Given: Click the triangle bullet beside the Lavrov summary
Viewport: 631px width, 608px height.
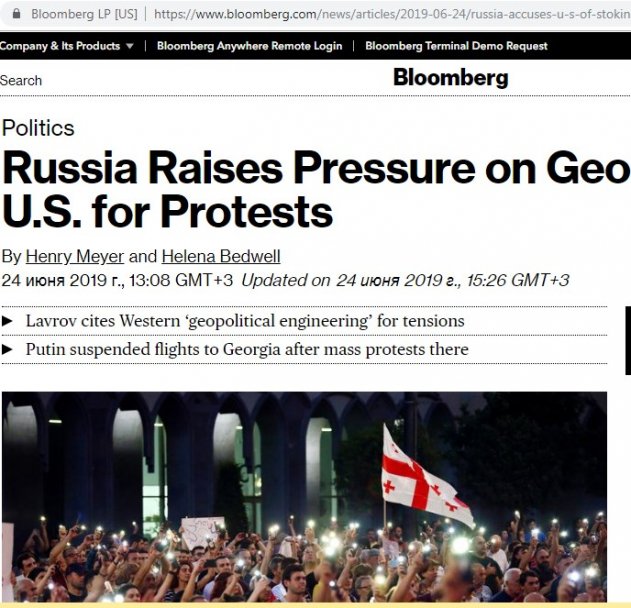Looking at the screenshot, I should coord(8,321).
